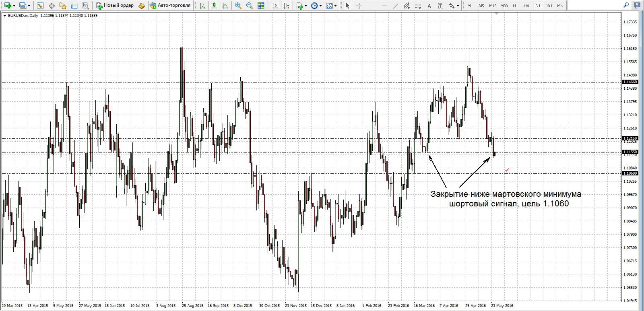Select the W1 timeframe
The height and width of the screenshot is (311, 644).
click(x=549, y=6)
